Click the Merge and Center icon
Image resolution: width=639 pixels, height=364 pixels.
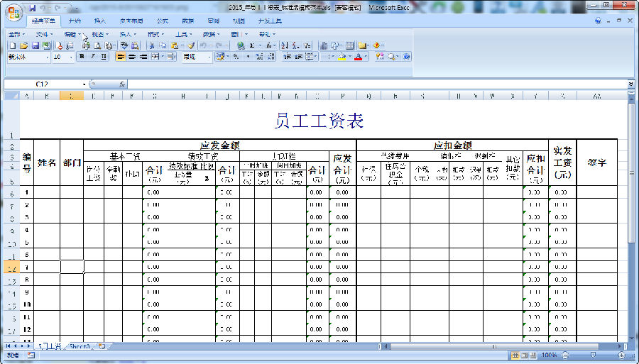point(154,57)
